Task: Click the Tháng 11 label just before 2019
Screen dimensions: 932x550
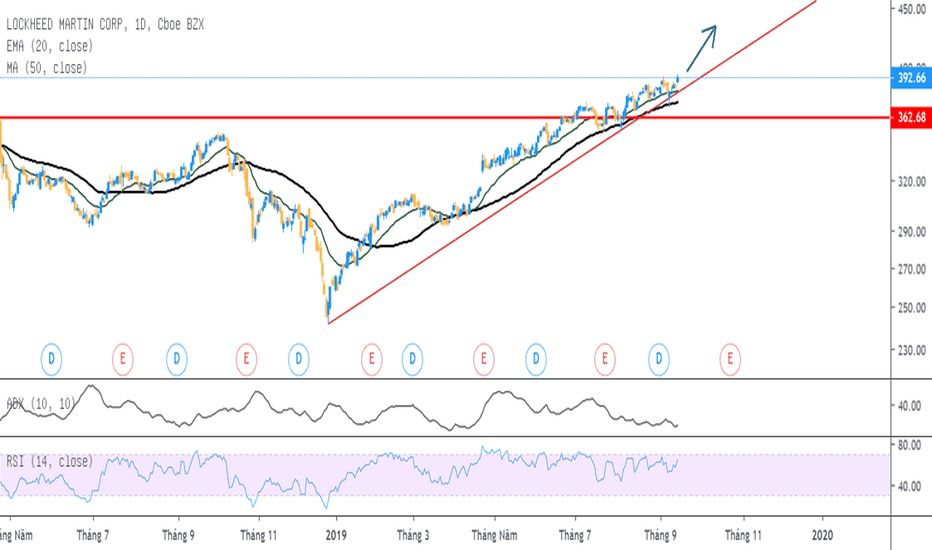Action: tap(259, 535)
